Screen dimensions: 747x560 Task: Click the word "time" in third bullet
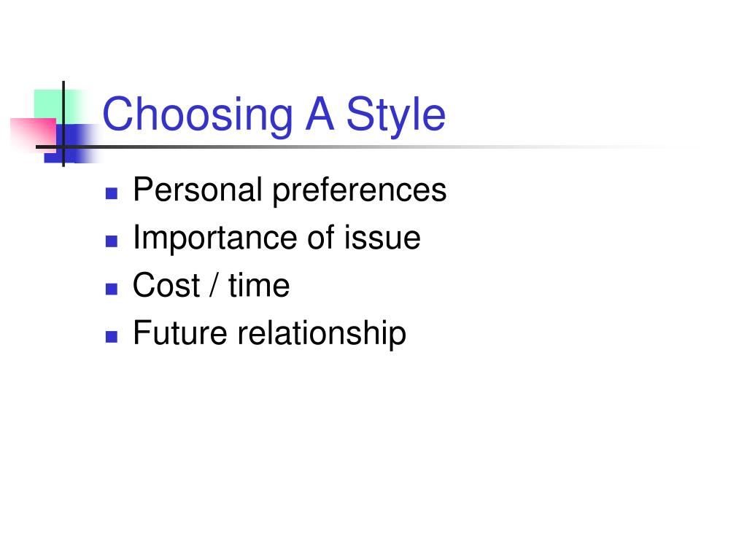(x=259, y=286)
